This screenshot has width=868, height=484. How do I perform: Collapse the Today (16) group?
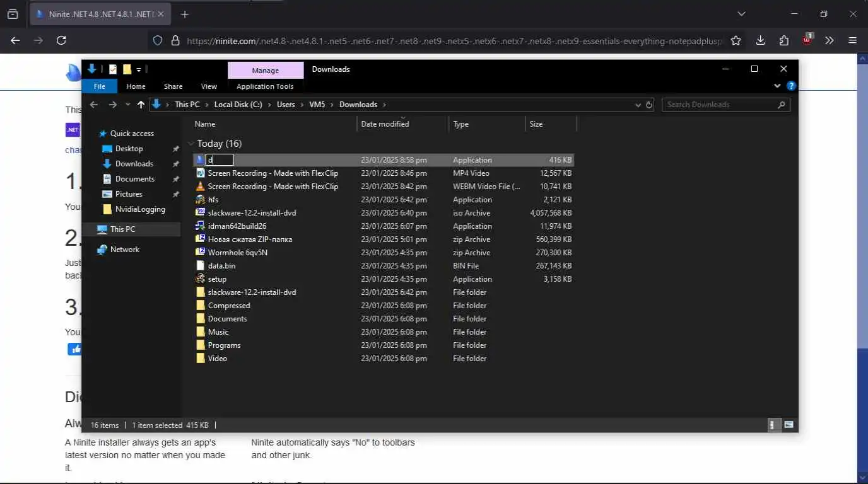[x=191, y=144]
